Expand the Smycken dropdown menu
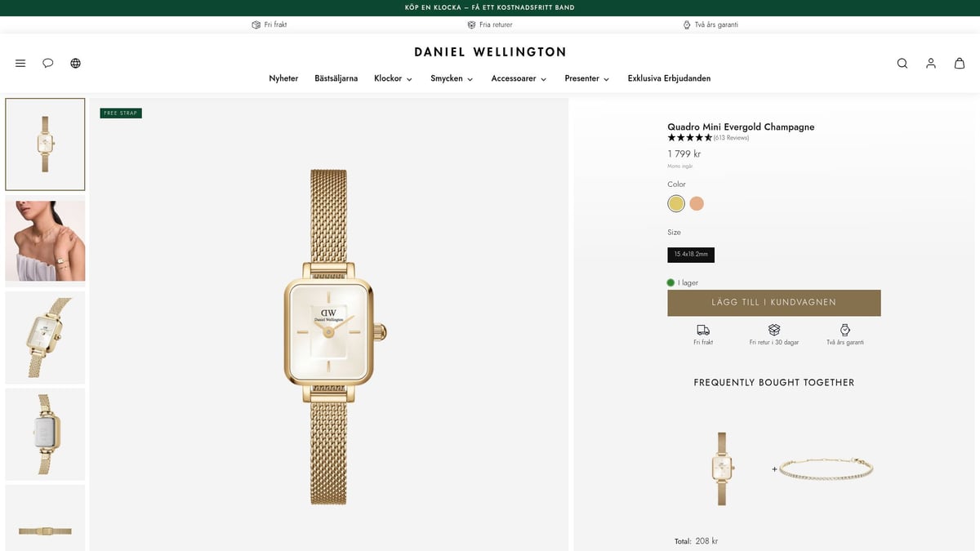The width and height of the screenshot is (980, 551). [452, 78]
